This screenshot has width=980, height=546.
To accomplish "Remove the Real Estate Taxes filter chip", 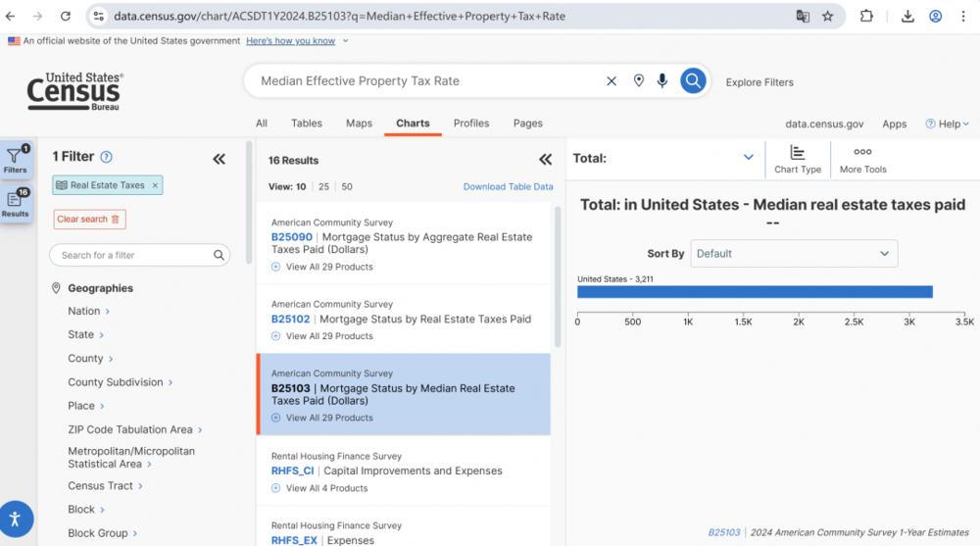I will [x=155, y=185].
